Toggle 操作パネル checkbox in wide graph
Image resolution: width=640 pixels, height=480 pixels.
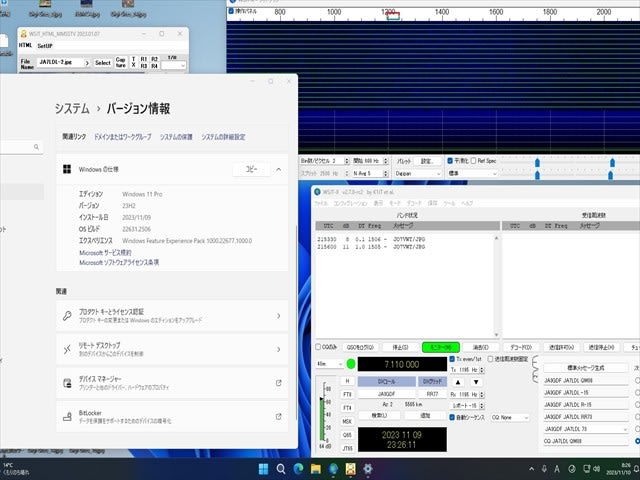pos(231,11)
